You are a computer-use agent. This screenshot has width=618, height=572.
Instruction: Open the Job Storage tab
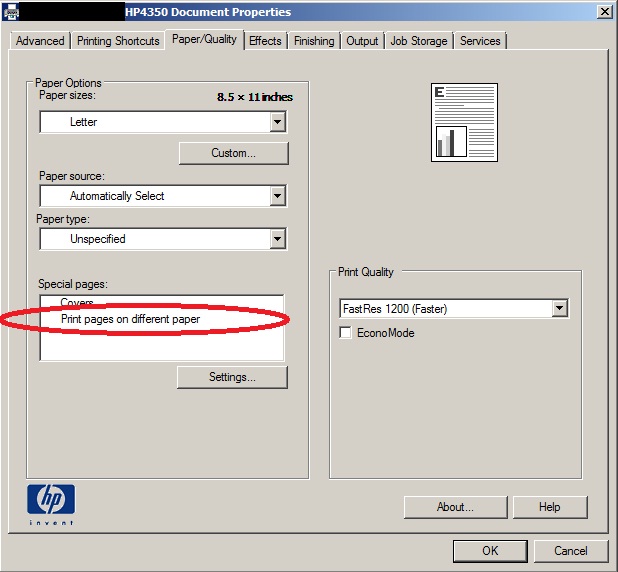[x=419, y=41]
